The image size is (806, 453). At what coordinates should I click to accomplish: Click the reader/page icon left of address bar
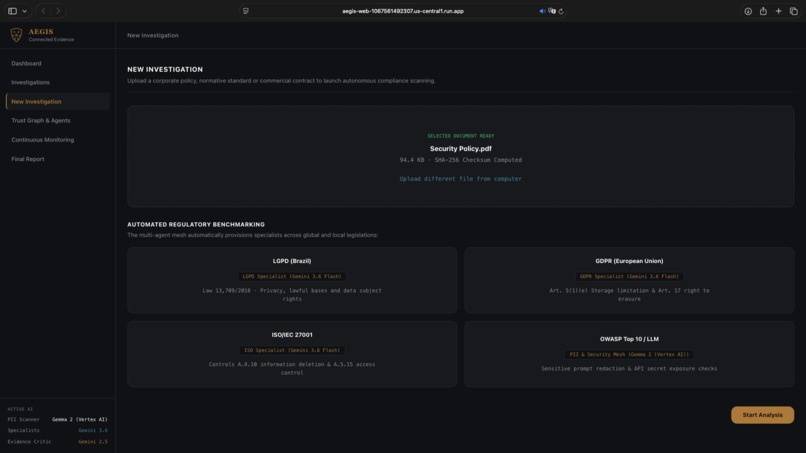pyautogui.click(x=246, y=11)
